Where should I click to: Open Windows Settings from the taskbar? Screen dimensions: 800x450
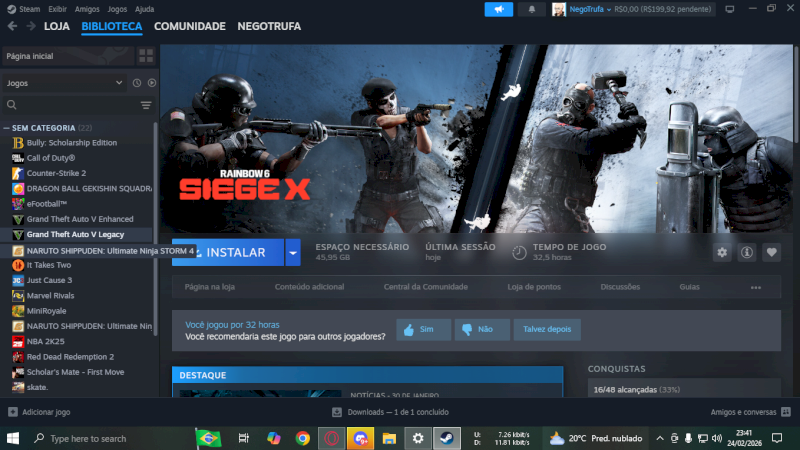point(418,438)
